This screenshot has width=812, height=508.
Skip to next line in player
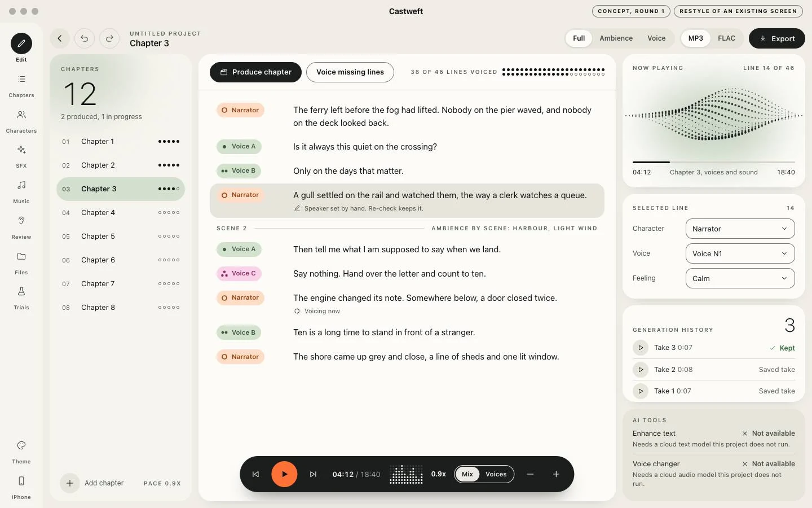[313, 474]
